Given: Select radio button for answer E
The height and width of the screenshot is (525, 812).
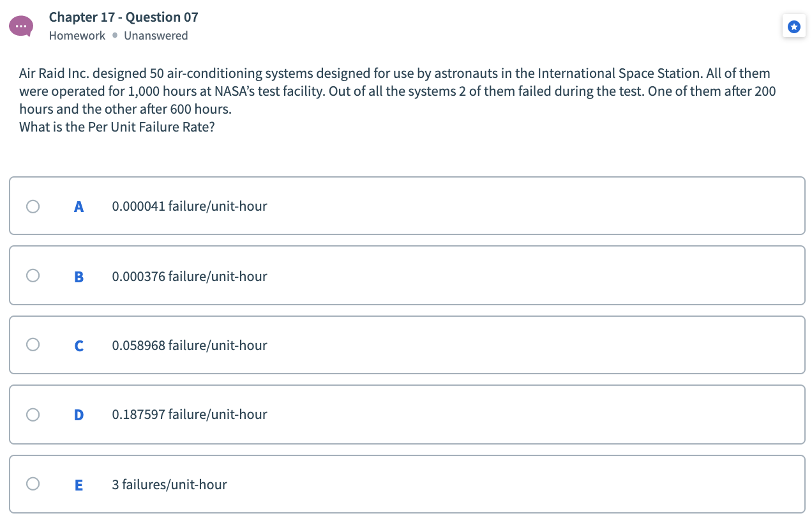Looking at the screenshot, I should click(33, 483).
